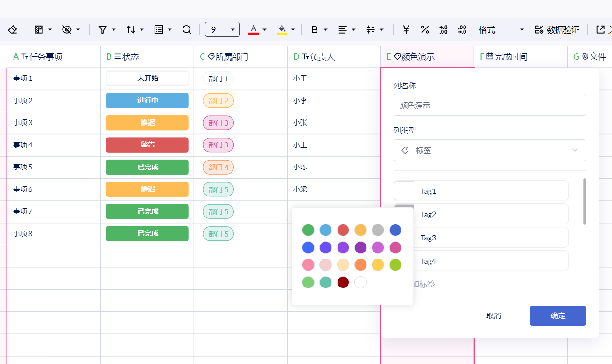
Task: Click the 警告 status of 事项 4
Action: tap(147, 145)
